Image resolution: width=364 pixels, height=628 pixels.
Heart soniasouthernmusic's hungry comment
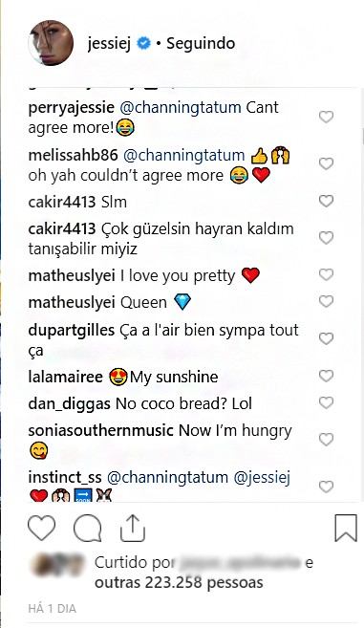[x=326, y=440]
